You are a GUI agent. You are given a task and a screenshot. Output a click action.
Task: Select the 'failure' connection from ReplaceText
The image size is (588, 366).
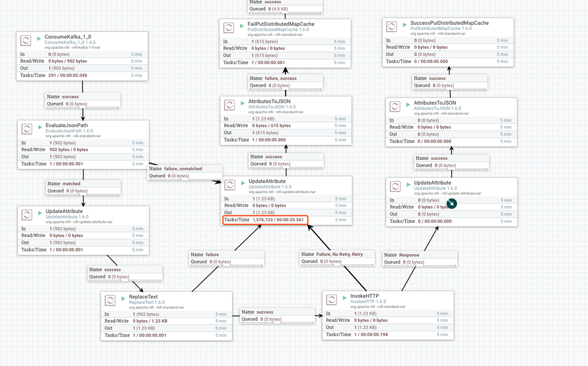tap(227, 258)
